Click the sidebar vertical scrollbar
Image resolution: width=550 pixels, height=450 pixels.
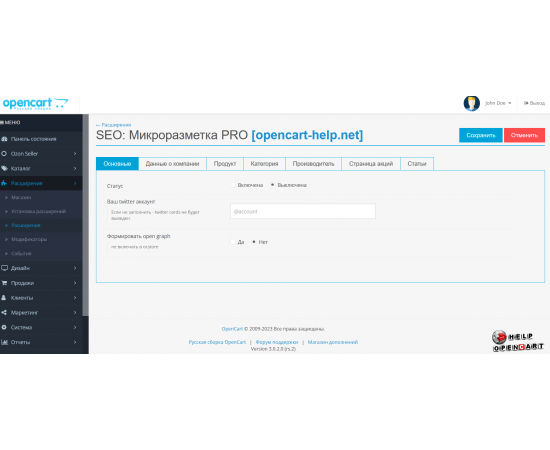[x=85, y=215]
